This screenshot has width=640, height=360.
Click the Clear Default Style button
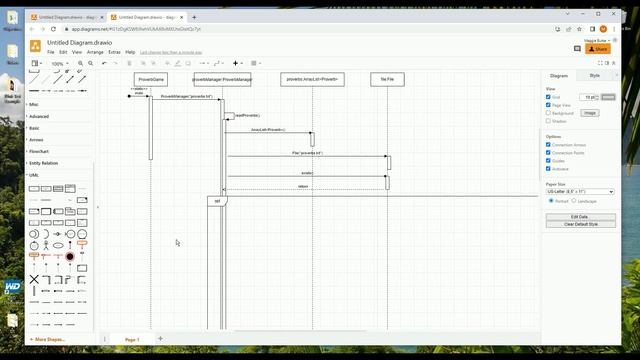click(x=580, y=224)
